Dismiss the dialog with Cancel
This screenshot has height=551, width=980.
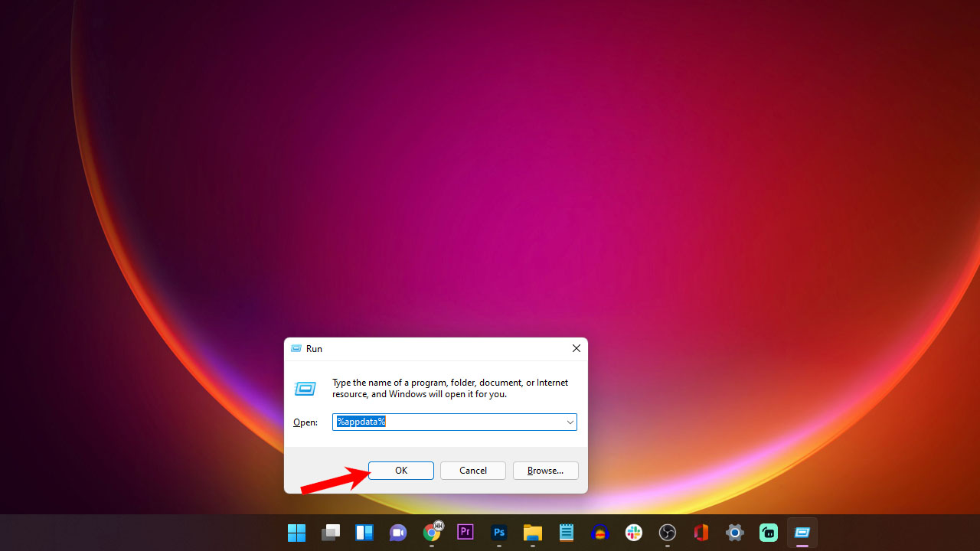point(472,470)
